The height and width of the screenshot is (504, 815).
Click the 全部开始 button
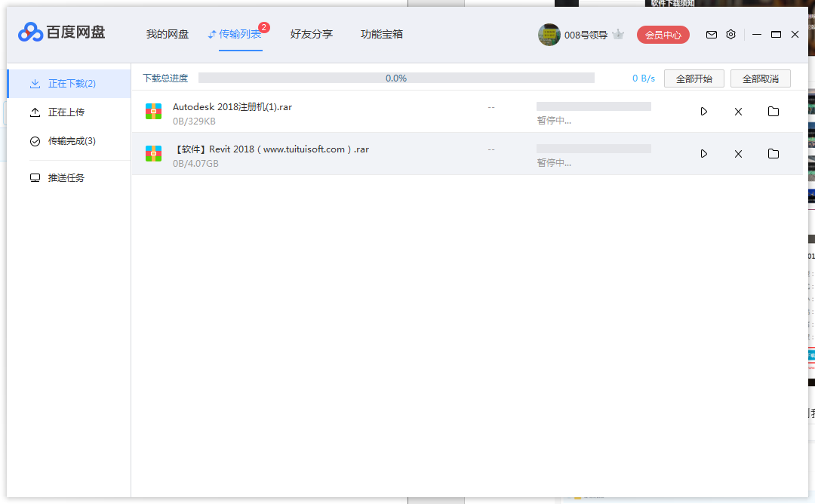tap(694, 78)
